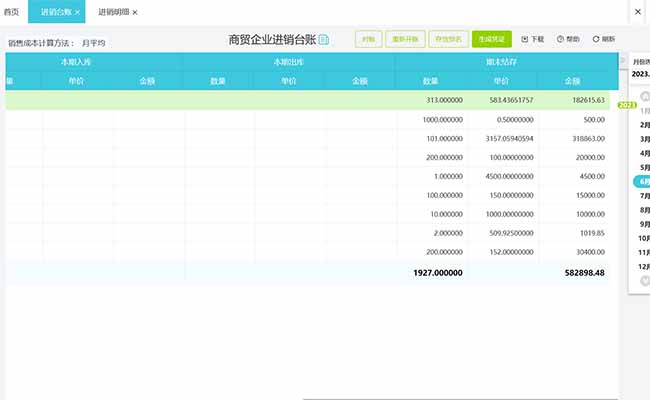The image size is (650, 400).
Task: Click amount cell 500.00
Action: point(594,120)
